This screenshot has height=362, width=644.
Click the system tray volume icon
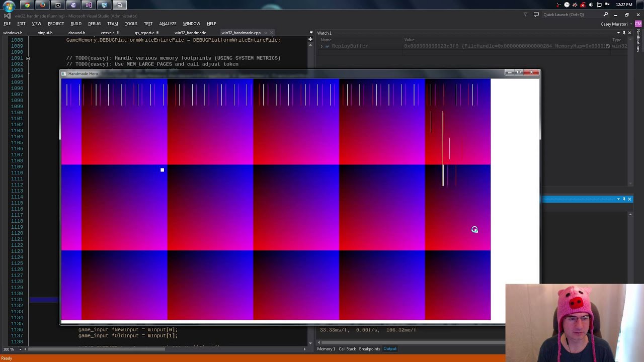point(591,5)
